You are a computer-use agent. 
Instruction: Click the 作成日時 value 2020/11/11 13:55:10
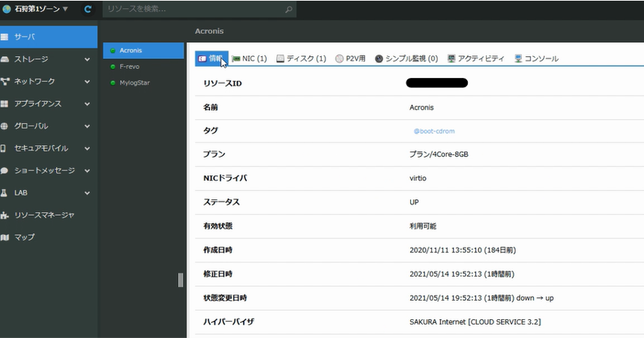[463, 250]
